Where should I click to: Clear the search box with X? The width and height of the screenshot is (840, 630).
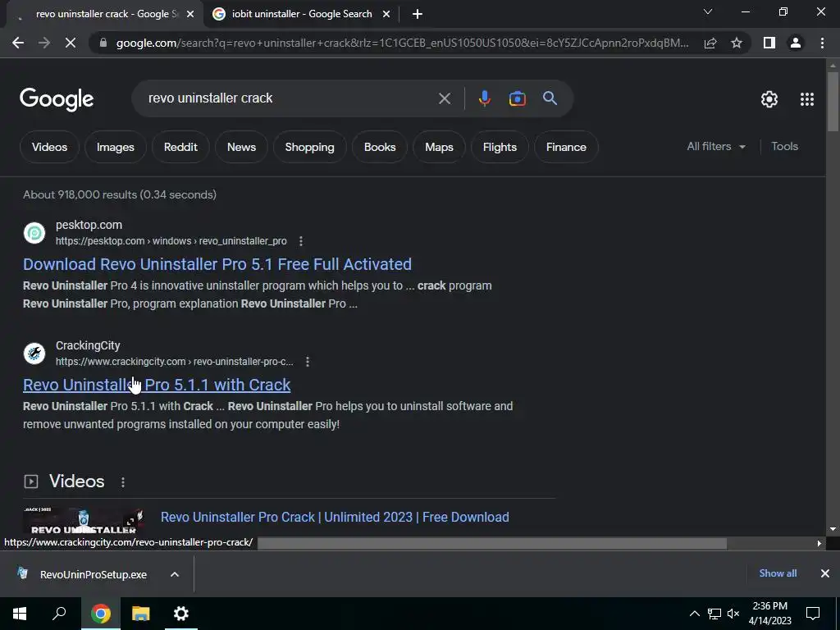tap(444, 98)
